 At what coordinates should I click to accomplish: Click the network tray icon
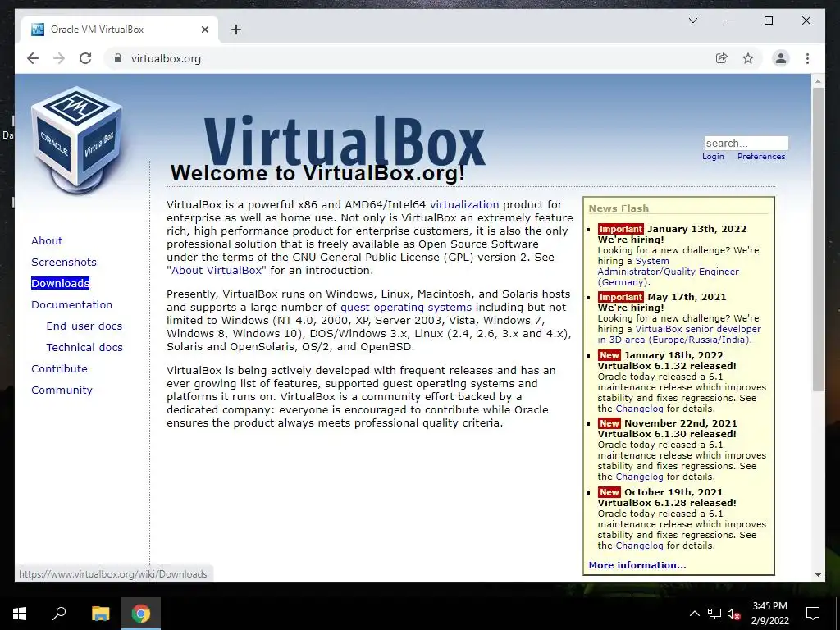click(x=714, y=614)
